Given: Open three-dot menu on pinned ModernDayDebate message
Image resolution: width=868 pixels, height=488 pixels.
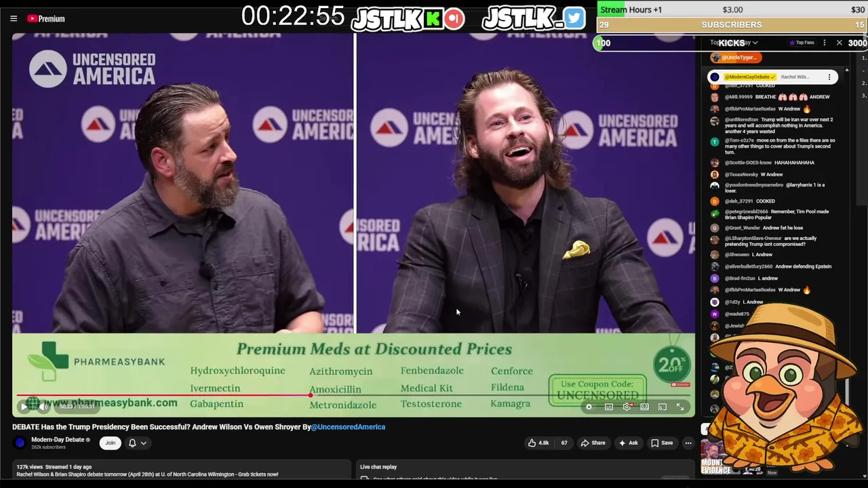Looking at the screenshot, I should coord(829,77).
